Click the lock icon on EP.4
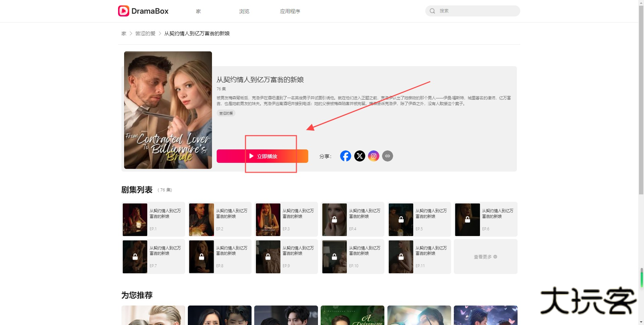644x325 pixels. [x=334, y=220]
